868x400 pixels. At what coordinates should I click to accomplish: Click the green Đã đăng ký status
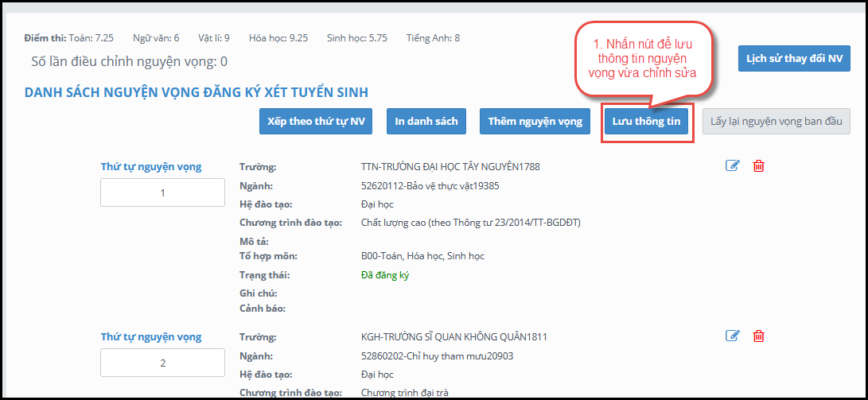pos(385,275)
